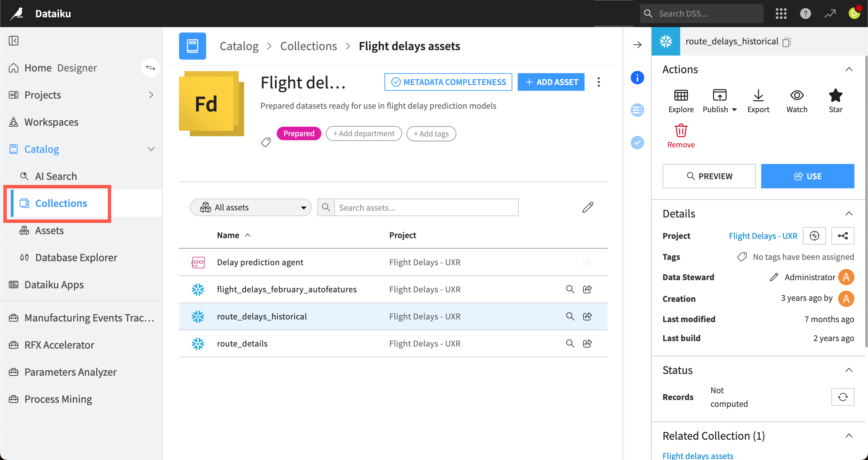
Task: Click Add department pill
Action: 364,133
